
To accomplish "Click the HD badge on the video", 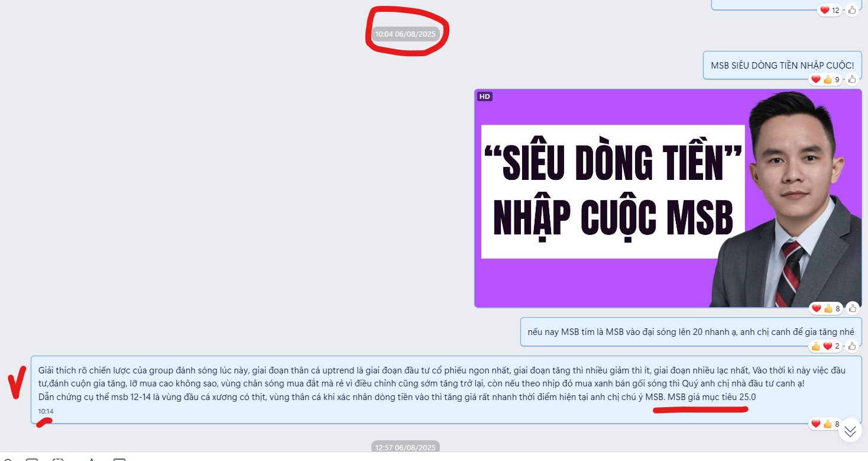I will (x=485, y=96).
